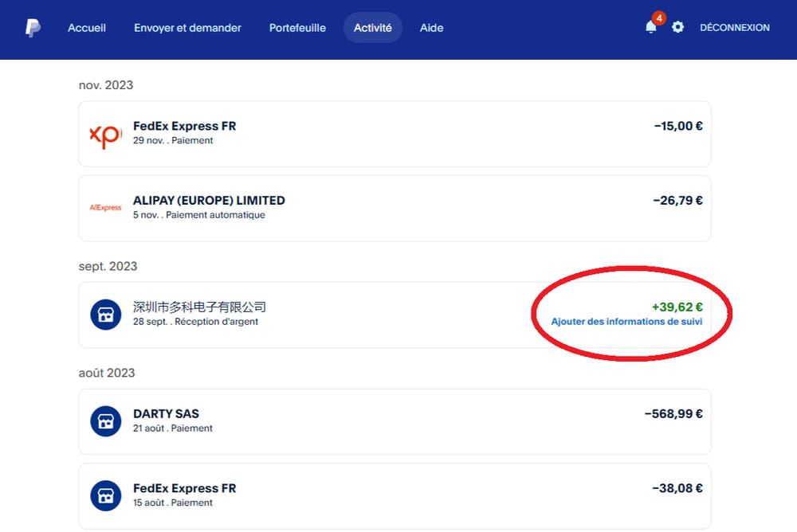Click '15 août . Paiement' text
The height and width of the screenshot is (532, 797).
tap(173, 503)
